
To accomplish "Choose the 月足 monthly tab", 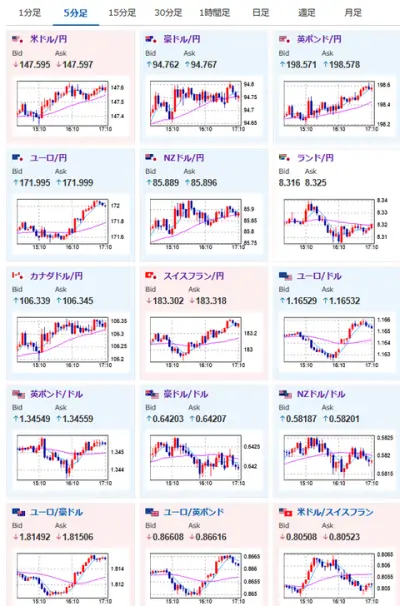I will tap(353, 13).
